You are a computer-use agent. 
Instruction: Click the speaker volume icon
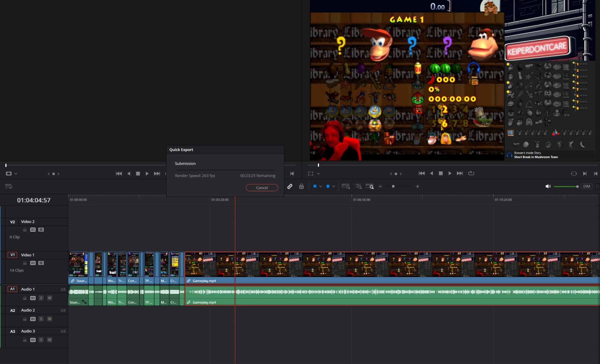548,186
